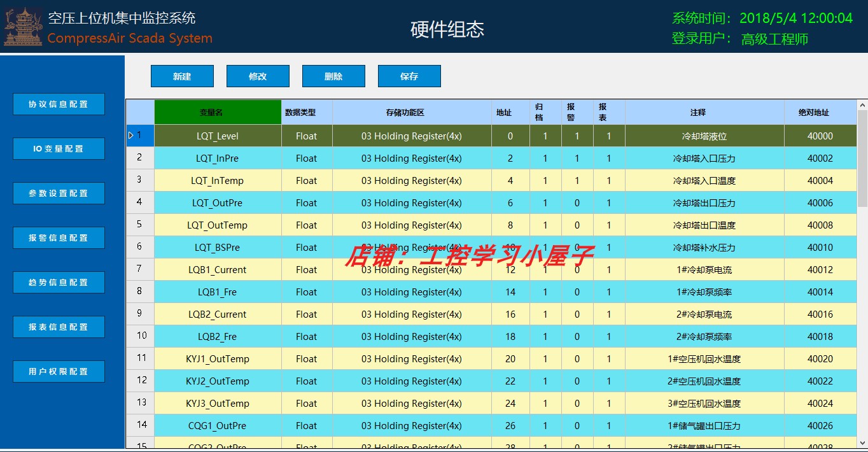Open 趋势信息配置 in the sidebar

pyautogui.click(x=59, y=283)
